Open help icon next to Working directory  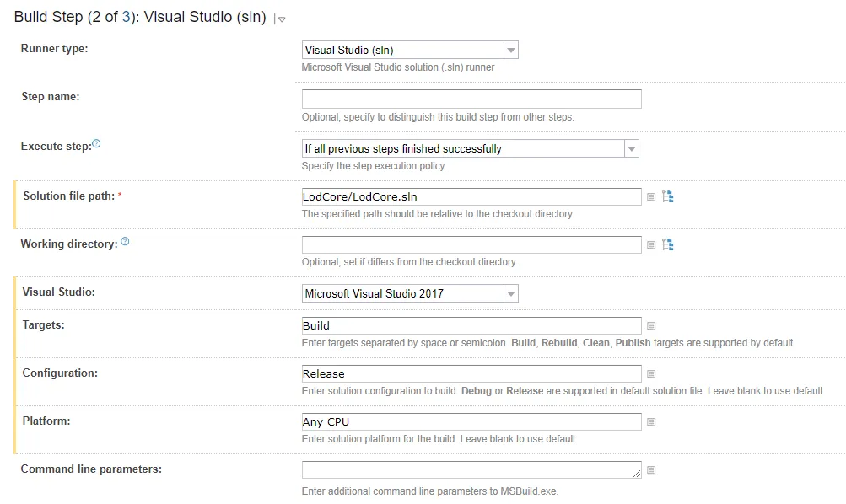[125, 242]
